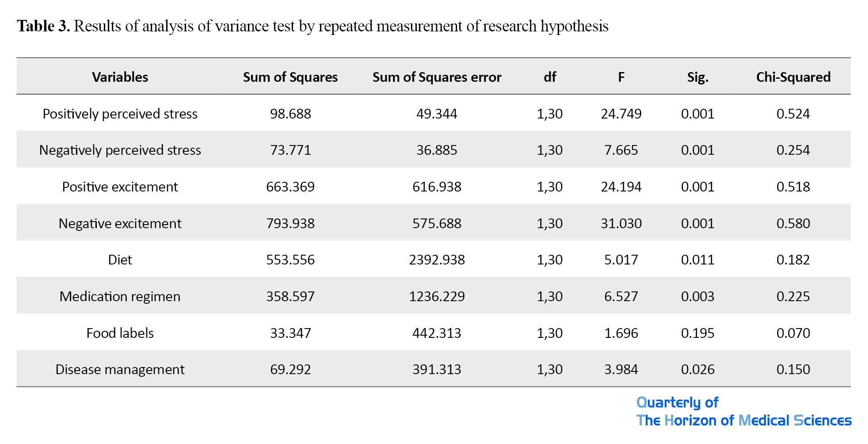
Task: Click the Sig. value 0.011
Action: click(x=697, y=260)
